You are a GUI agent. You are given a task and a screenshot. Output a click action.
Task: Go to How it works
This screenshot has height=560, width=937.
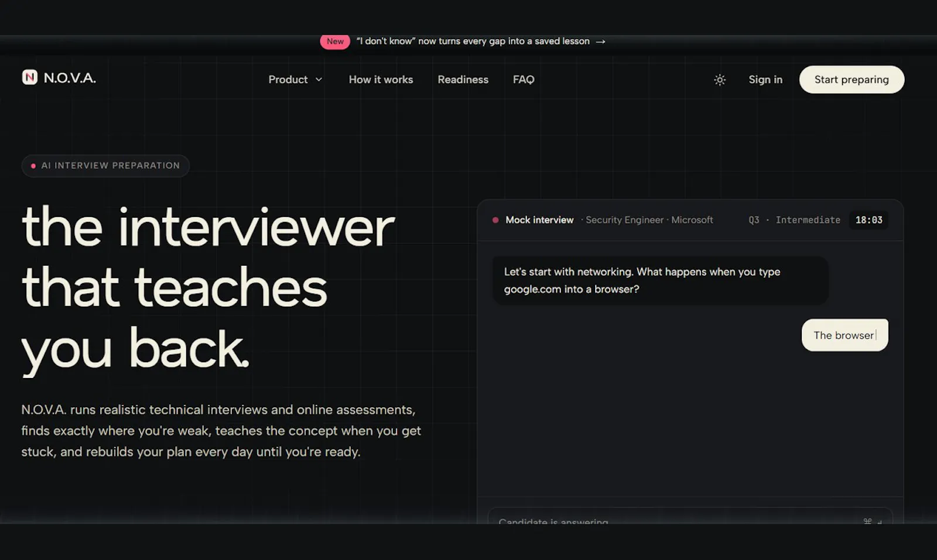tap(381, 80)
